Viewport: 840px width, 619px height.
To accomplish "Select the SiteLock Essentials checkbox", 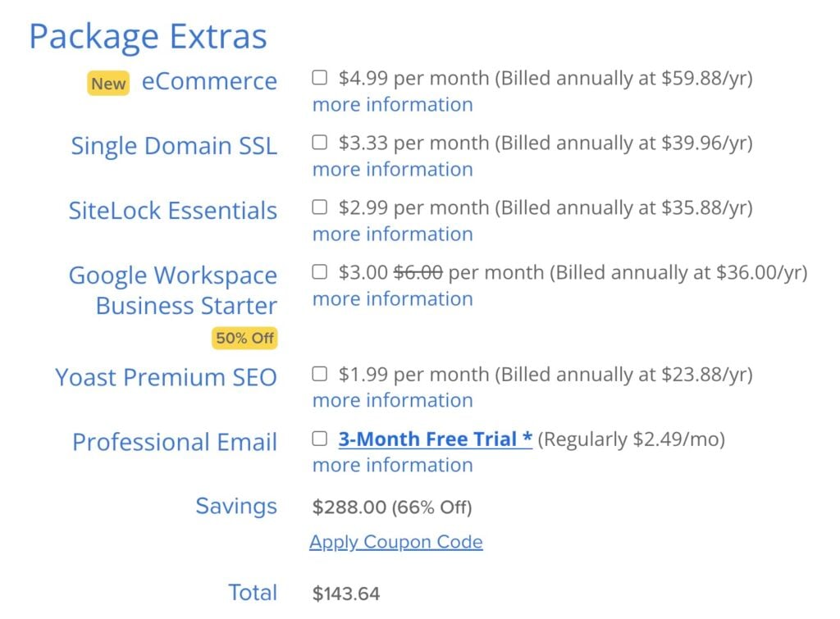I will (x=319, y=206).
